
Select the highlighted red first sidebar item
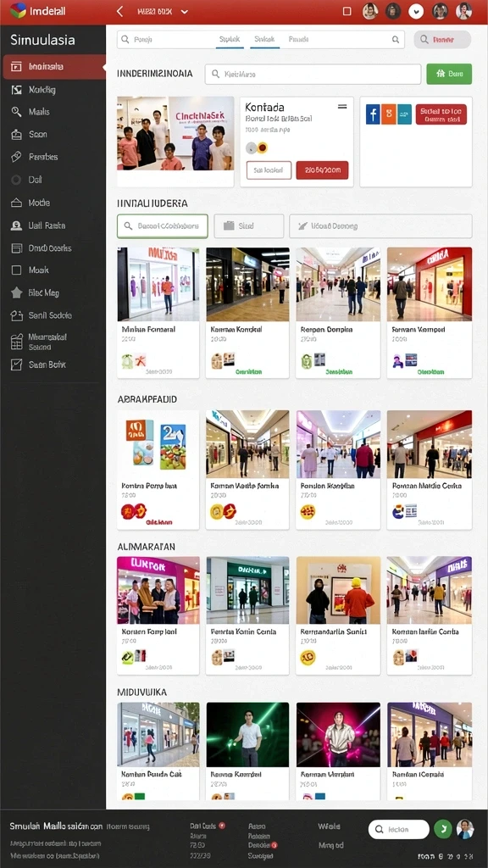[x=53, y=66]
